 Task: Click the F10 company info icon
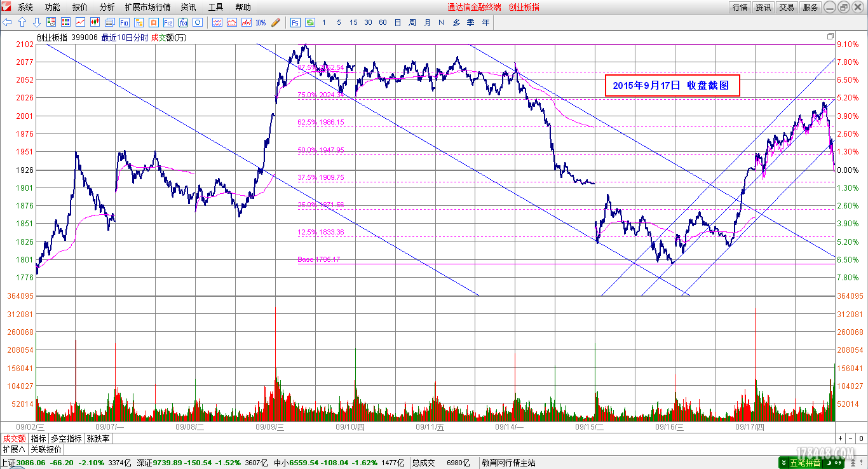coord(125,22)
